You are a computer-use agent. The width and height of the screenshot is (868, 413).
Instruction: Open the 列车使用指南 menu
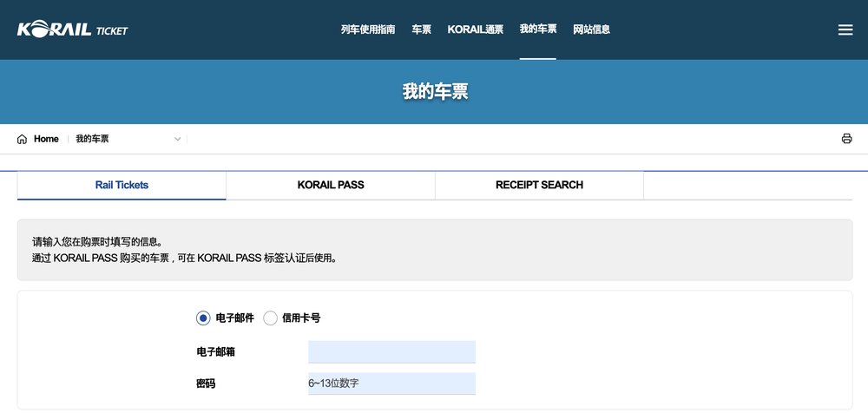pyautogui.click(x=367, y=29)
